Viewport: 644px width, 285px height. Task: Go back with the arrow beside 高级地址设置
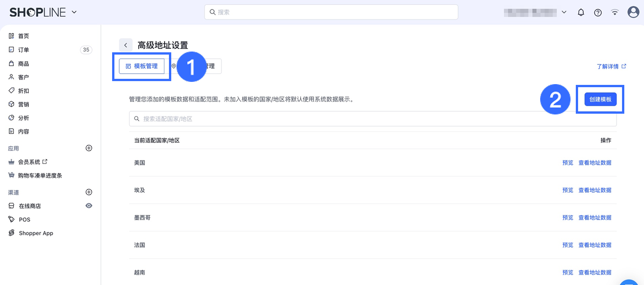126,45
